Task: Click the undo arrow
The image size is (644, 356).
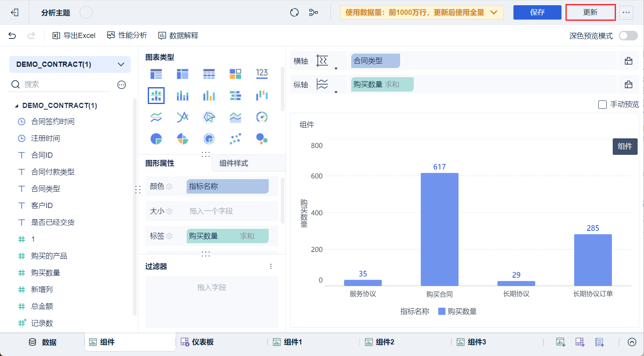Action: pyautogui.click(x=12, y=36)
